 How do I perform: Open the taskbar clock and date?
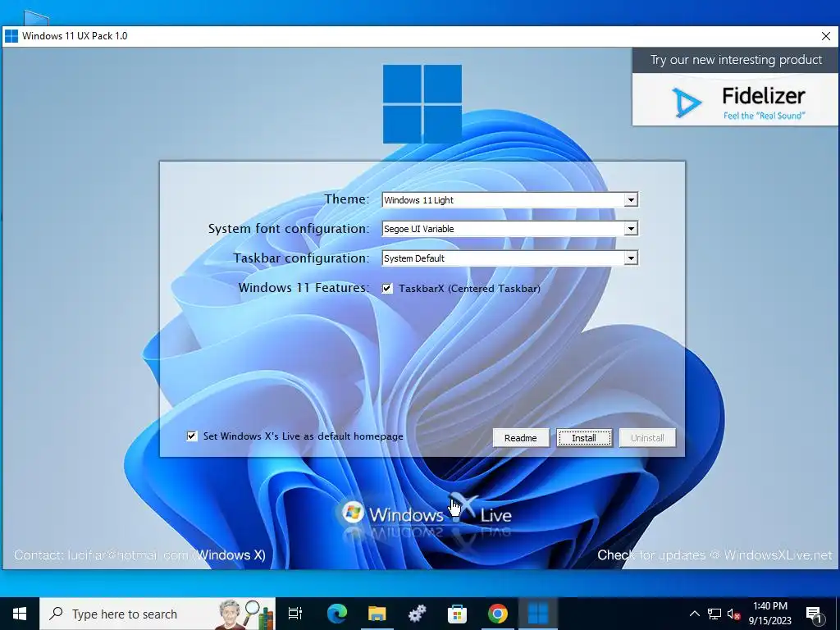769,614
